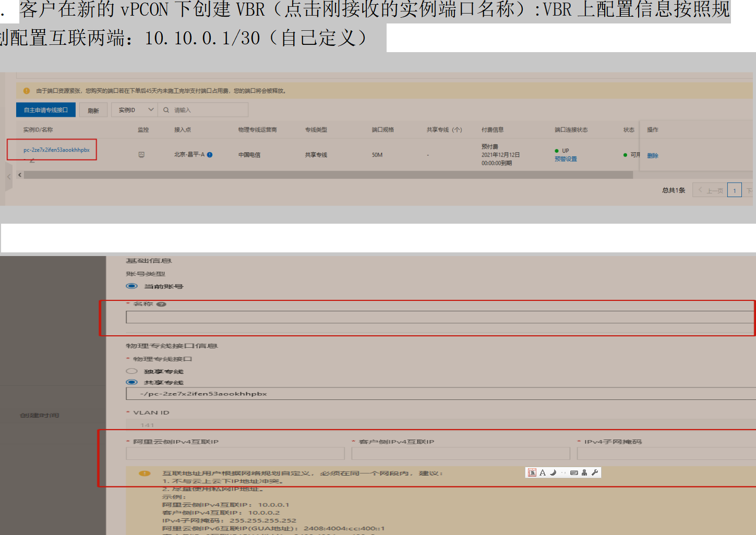This screenshot has width=756, height=535.
Task: Click the 阿里云侧IPv4互联IP input field
Action: (235, 454)
